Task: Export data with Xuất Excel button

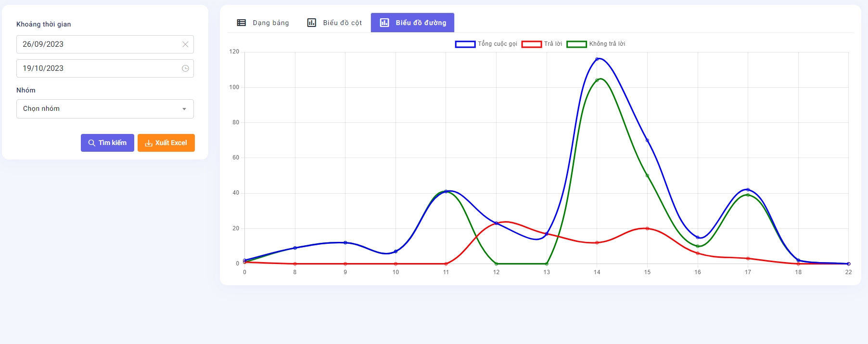Action: [x=166, y=143]
